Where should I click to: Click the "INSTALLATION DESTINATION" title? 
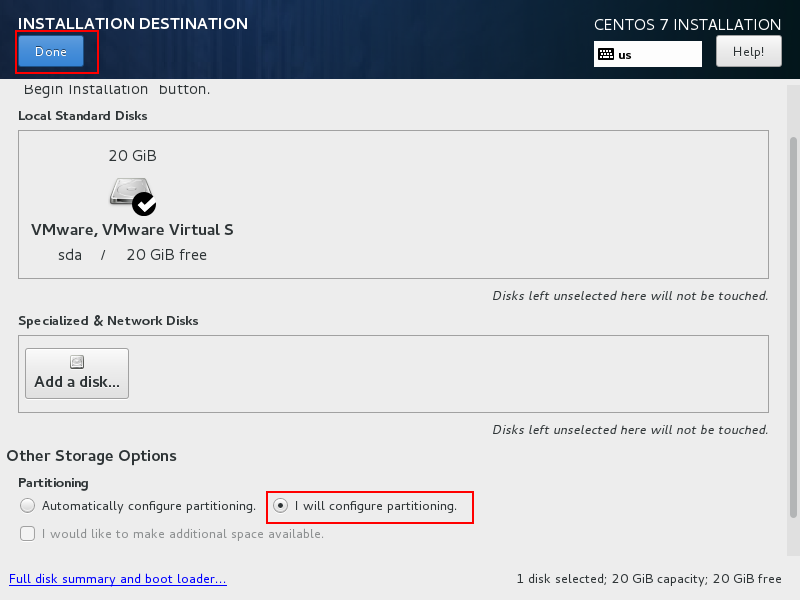[x=133, y=23]
